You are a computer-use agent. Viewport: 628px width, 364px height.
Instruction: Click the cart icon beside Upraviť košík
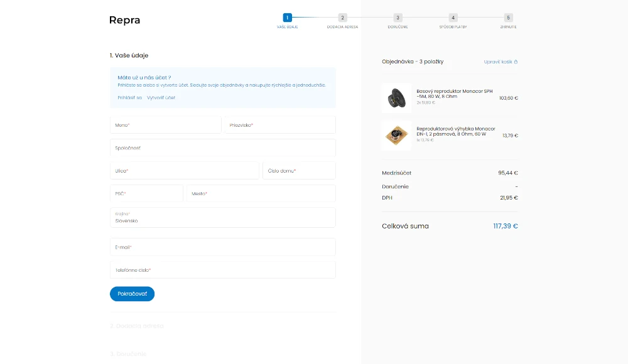[515, 62]
